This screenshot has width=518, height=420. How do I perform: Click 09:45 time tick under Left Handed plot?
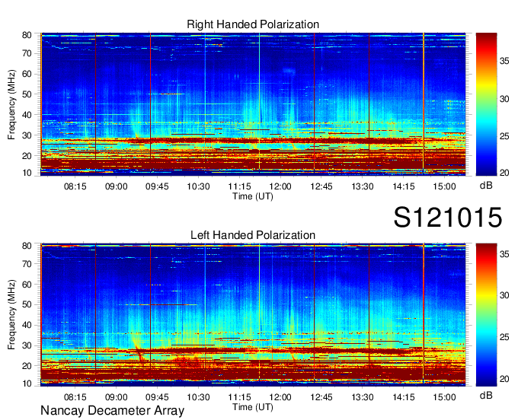click(x=157, y=397)
